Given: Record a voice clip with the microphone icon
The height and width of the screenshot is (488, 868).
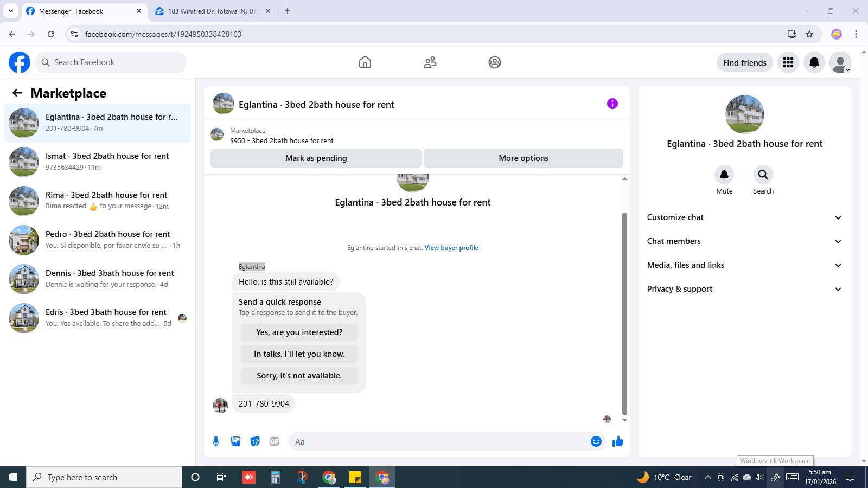Looking at the screenshot, I should [216, 441].
